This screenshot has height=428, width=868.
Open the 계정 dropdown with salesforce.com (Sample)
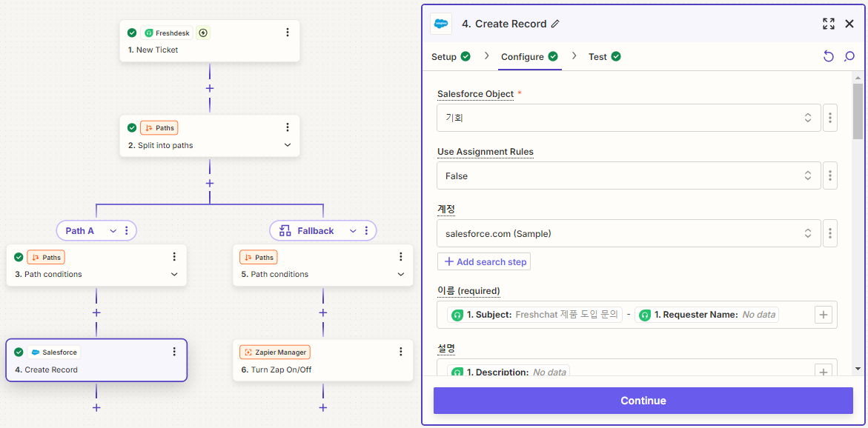point(629,234)
